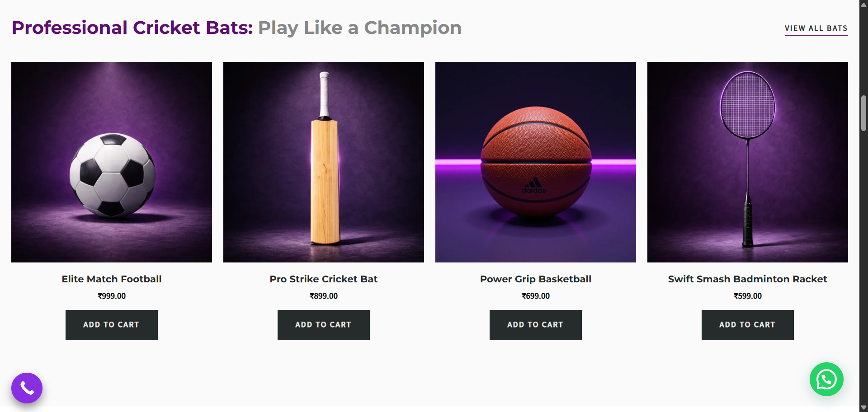Add Swift Smash Badminton Racket to cart

(x=748, y=325)
